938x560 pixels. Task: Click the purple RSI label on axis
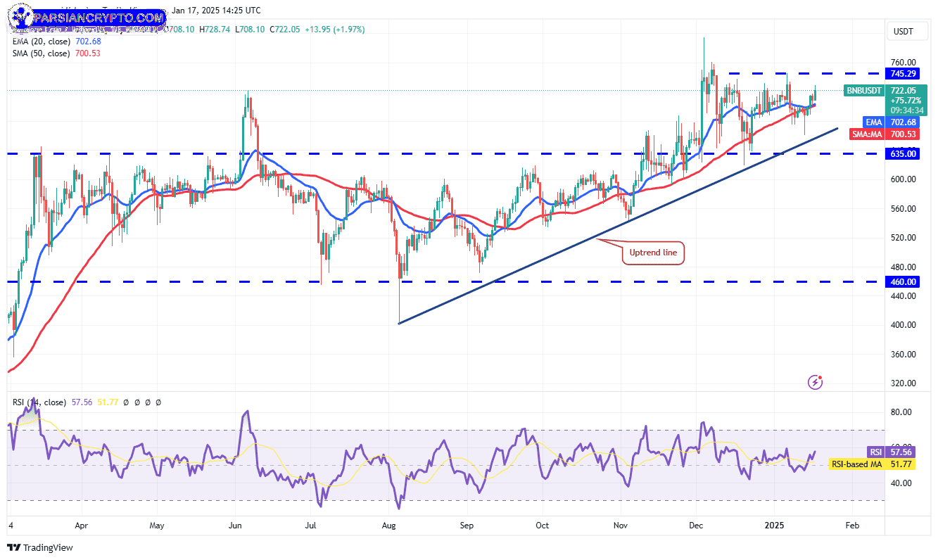[875, 452]
